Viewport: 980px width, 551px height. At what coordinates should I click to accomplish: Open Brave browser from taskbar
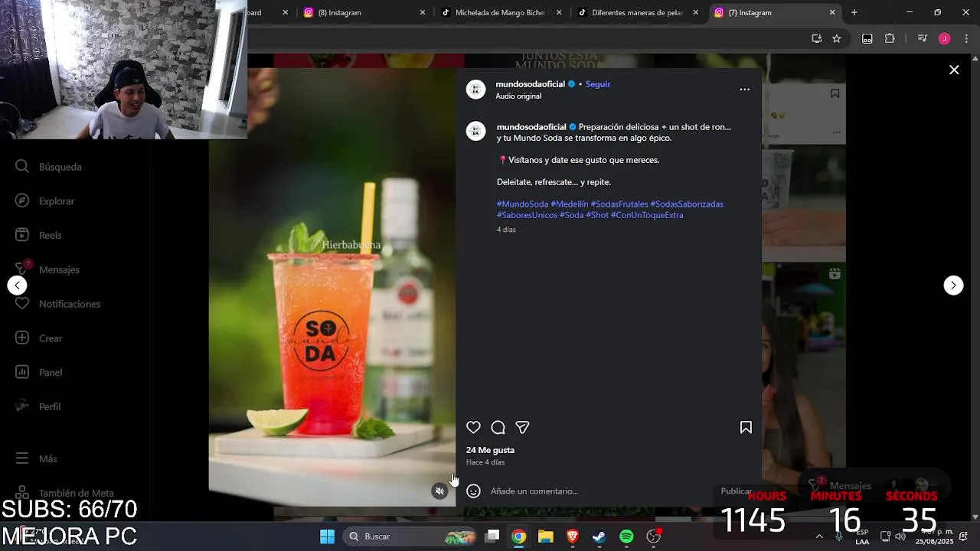tap(573, 536)
